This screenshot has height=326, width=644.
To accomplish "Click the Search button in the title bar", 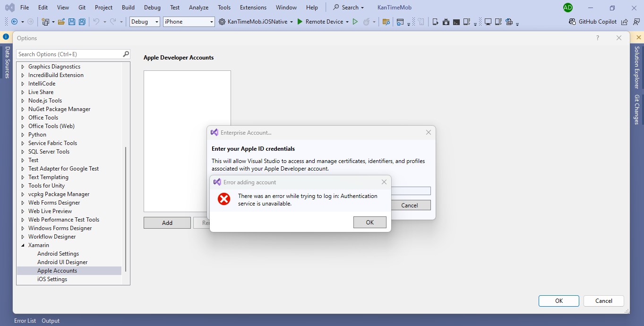I will pyautogui.click(x=349, y=8).
